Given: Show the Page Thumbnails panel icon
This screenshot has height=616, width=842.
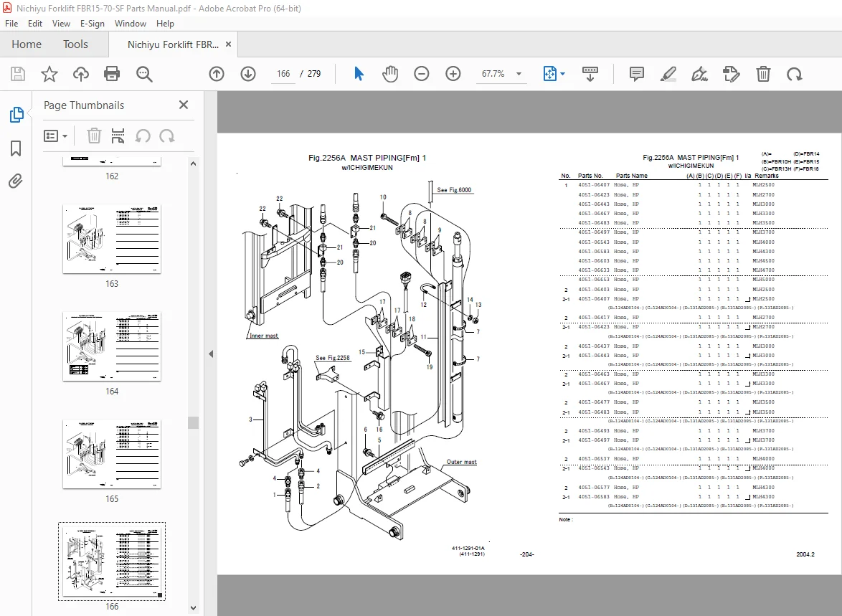Looking at the screenshot, I should click(16, 115).
